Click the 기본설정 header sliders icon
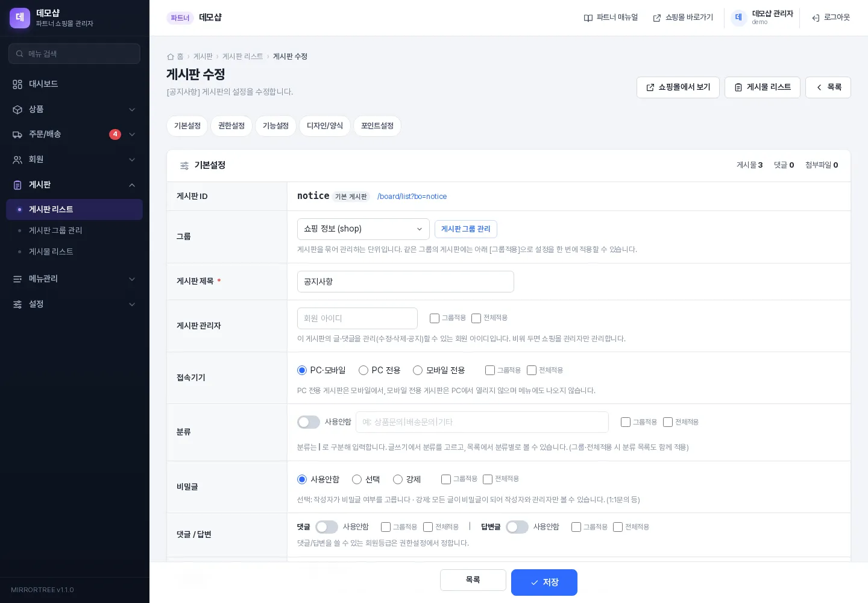This screenshot has width=868, height=603. click(x=184, y=166)
